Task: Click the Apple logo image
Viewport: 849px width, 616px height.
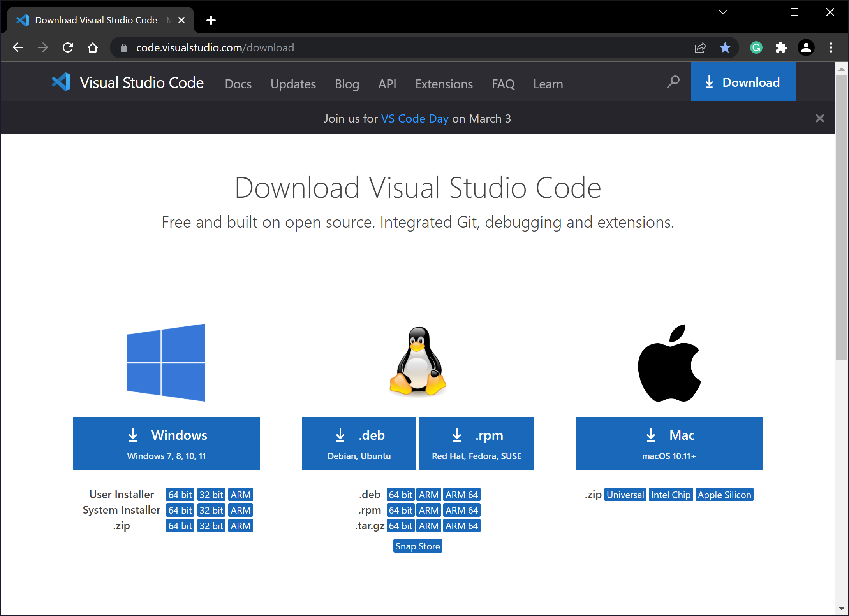Action: [669, 363]
